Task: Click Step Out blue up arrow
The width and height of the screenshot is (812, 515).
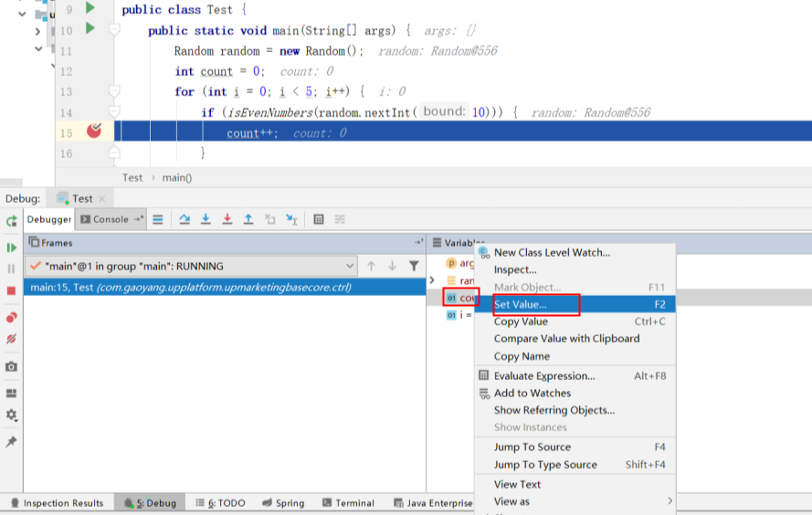Action: (x=248, y=219)
